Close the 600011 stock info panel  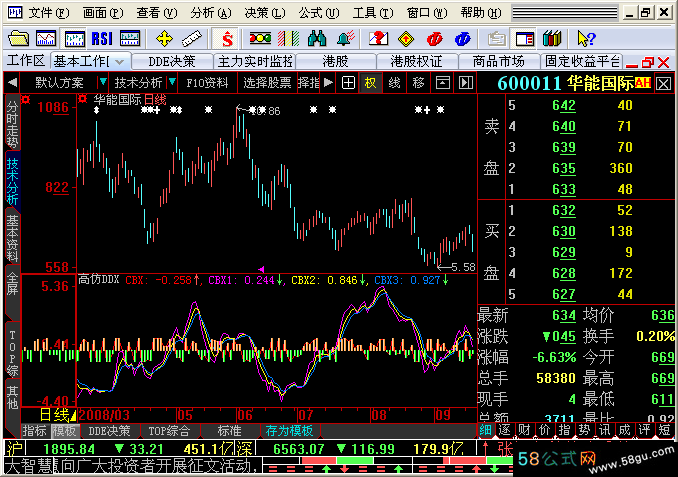[x=663, y=83]
